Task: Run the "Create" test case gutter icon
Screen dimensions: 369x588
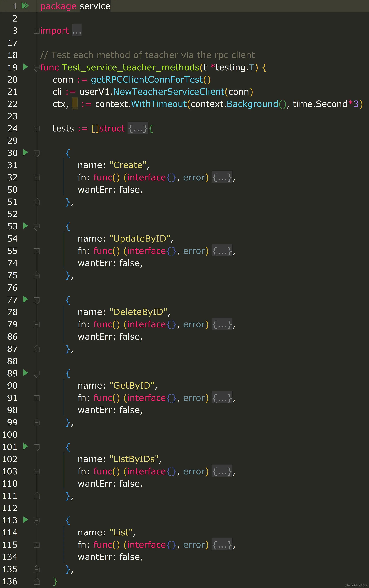Action: coord(25,153)
